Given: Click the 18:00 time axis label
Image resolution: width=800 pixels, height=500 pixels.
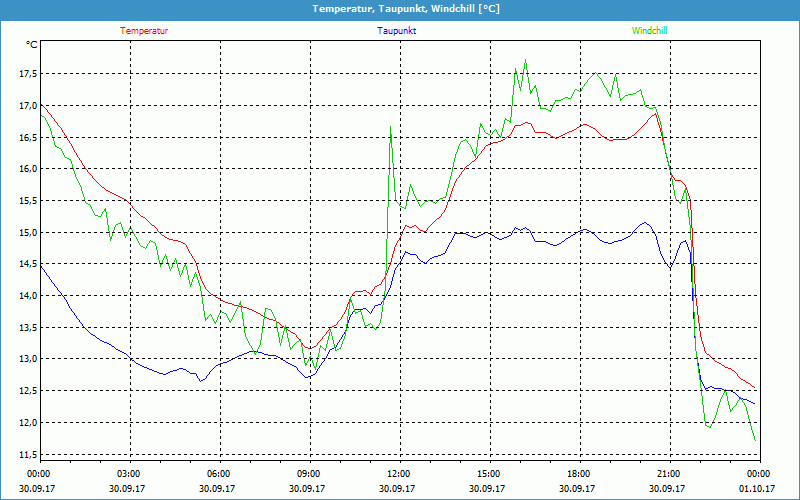Looking at the screenshot, I should coord(579,474).
